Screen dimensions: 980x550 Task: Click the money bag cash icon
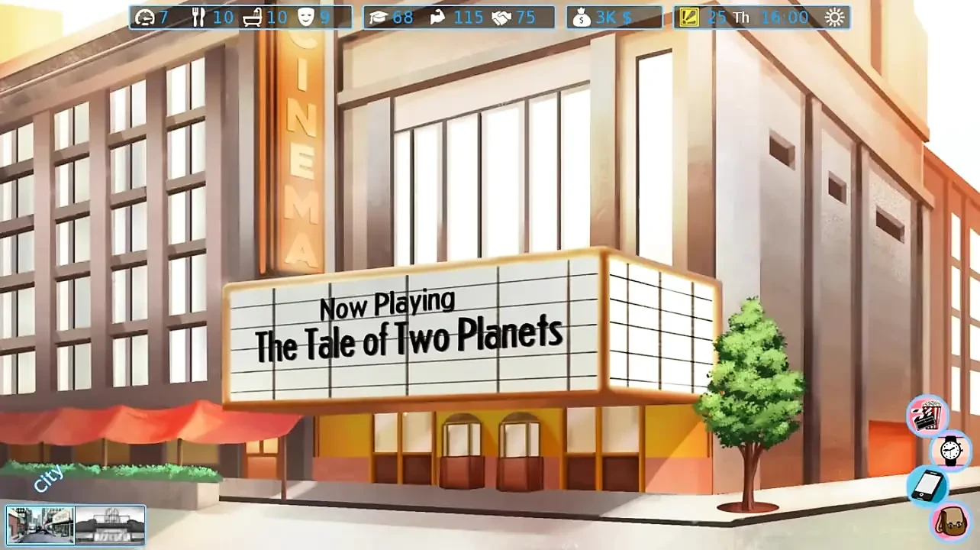pyautogui.click(x=581, y=18)
